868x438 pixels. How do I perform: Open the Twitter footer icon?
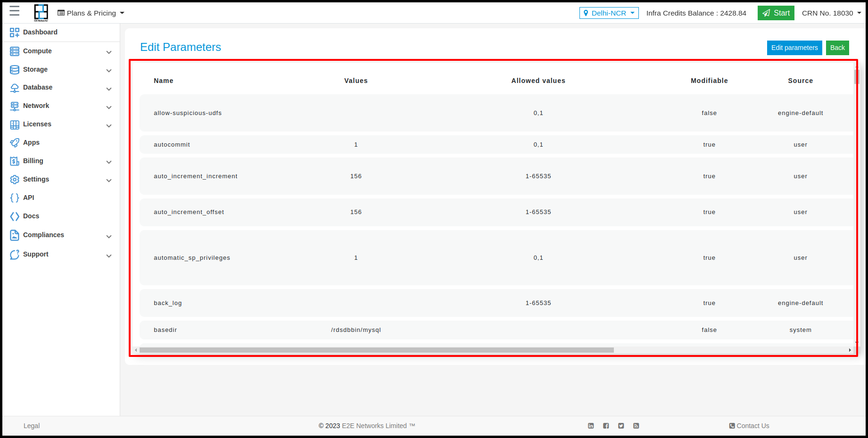(x=621, y=426)
